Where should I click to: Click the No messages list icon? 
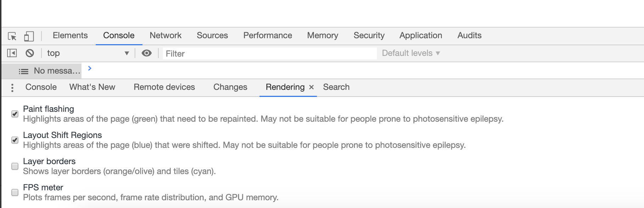pos(23,71)
